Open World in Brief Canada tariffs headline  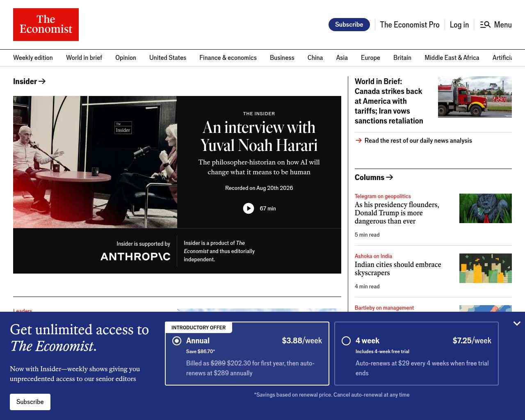click(x=389, y=101)
